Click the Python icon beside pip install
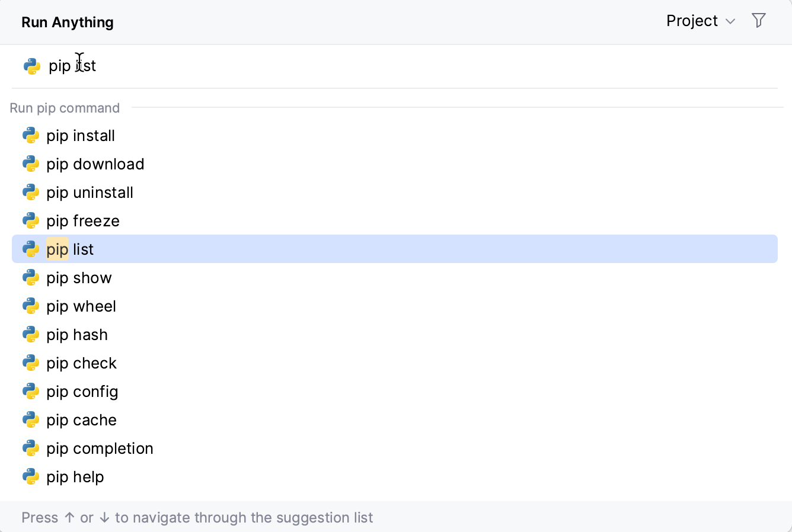The image size is (792, 532). [x=31, y=136]
